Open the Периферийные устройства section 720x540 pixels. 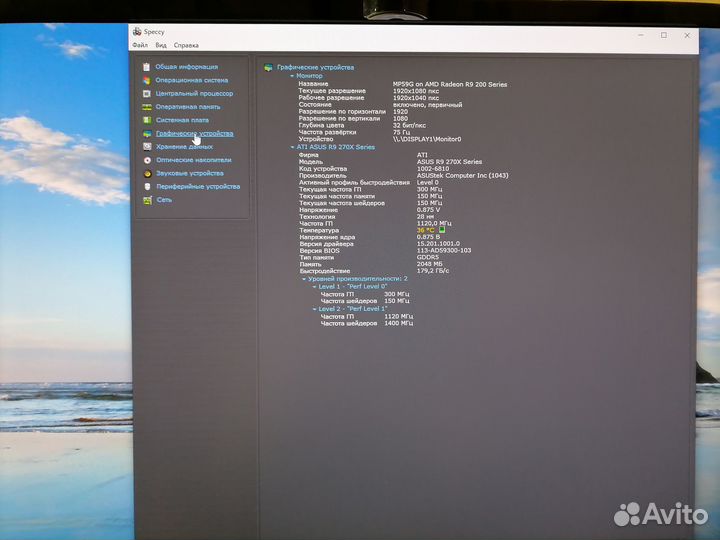pos(198,186)
